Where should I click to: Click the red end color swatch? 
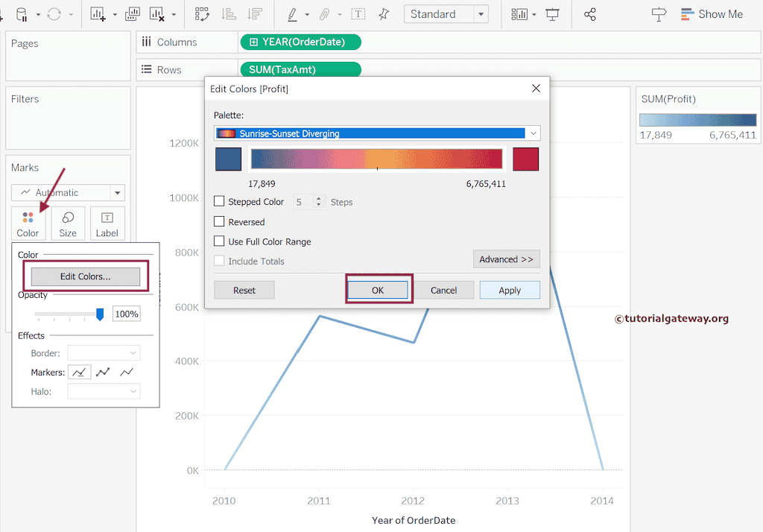[526, 159]
